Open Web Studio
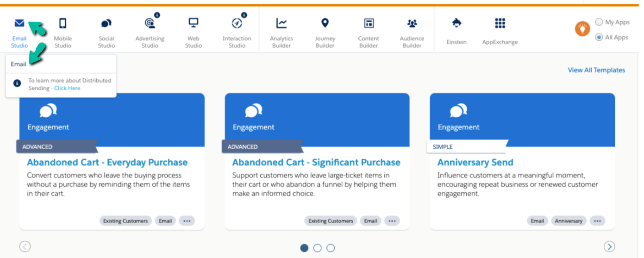The height and width of the screenshot is (258, 644). [x=193, y=24]
